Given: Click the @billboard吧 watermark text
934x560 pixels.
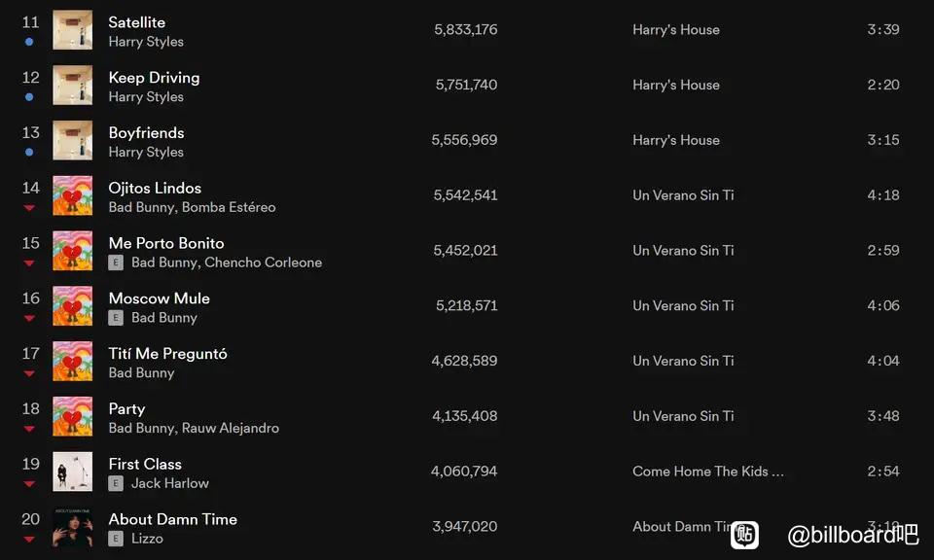Looking at the screenshot, I should (853, 535).
